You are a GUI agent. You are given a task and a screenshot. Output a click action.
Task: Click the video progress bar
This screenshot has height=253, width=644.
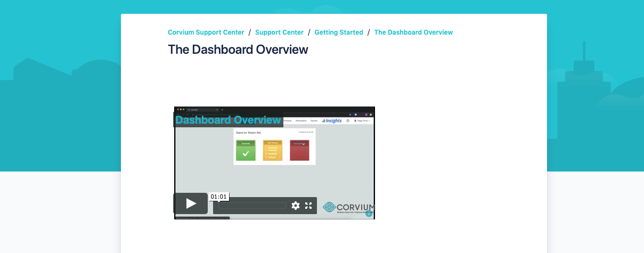pos(252,206)
